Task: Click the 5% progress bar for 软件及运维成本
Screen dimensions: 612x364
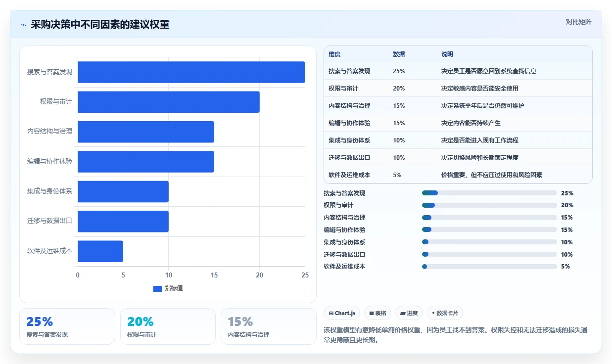Action: click(489, 267)
